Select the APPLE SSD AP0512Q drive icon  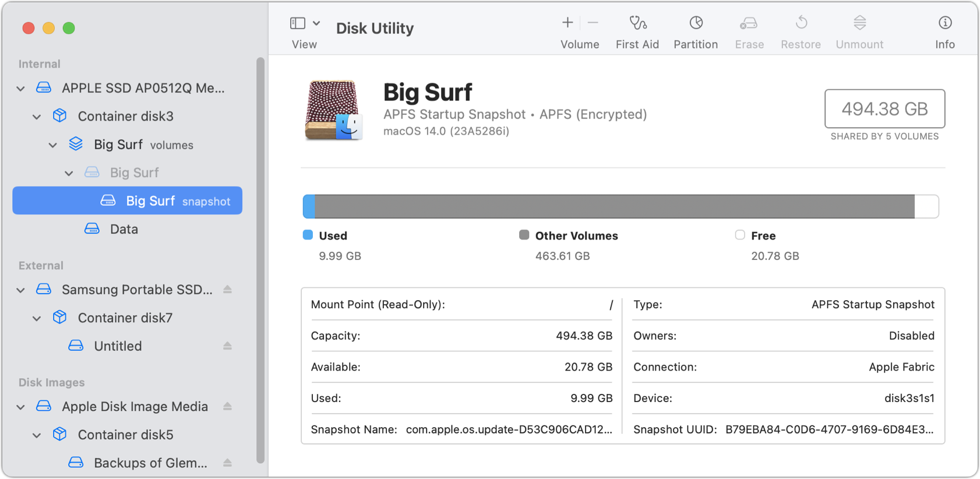click(44, 88)
